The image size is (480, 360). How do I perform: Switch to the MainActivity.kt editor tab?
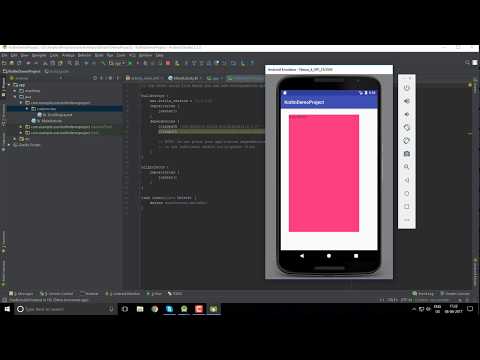pos(185,78)
